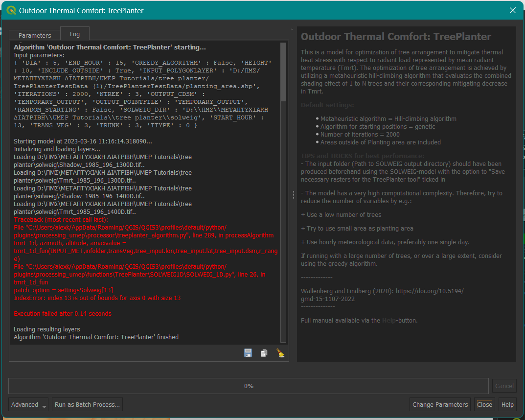Click the Close button at bottom
This screenshot has width=525, height=420.
pyautogui.click(x=484, y=405)
